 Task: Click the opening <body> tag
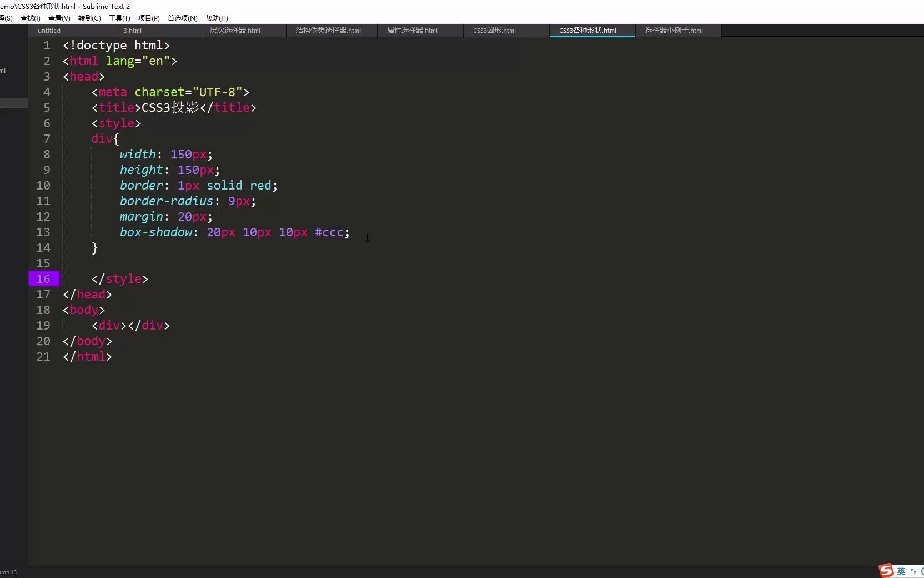click(x=84, y=310)
